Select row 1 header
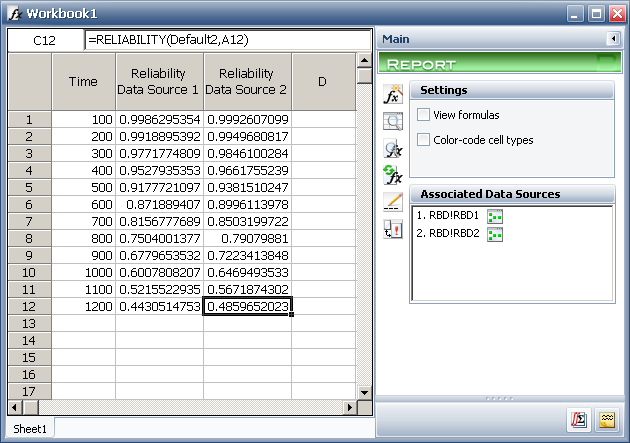Viewport: 630px width, 443px height. tap(29, 119)
